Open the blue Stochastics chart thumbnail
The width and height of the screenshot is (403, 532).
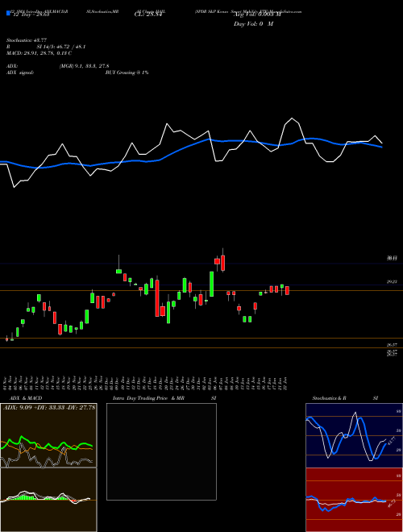(354, 435)
